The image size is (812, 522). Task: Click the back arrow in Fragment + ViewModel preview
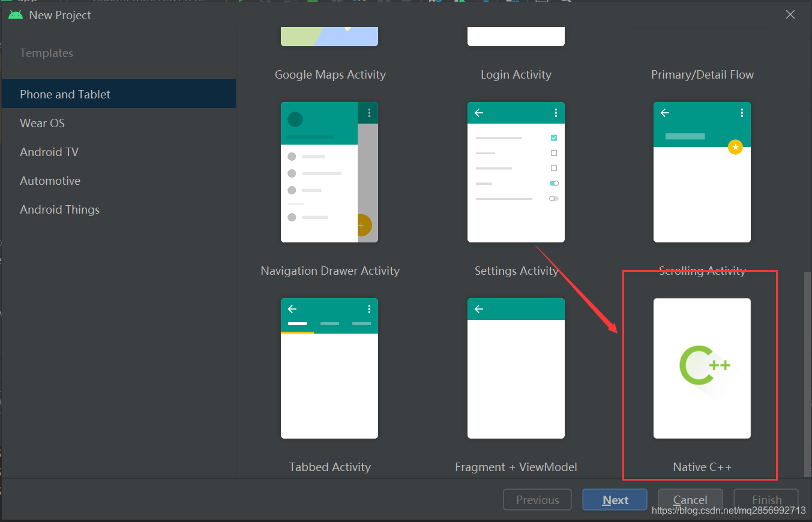point(479,309)
